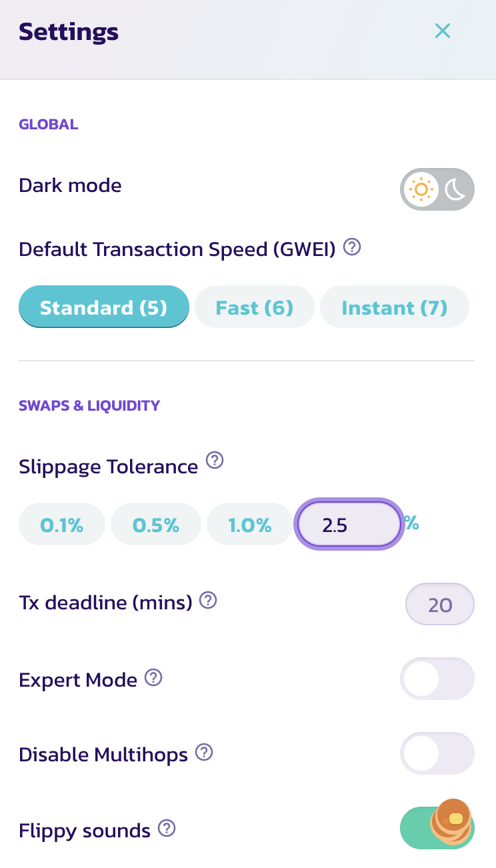This screenshot has width=496, height=868.
Task: Choose 1.0% slippage tolerance
Action: coord(250,525)
